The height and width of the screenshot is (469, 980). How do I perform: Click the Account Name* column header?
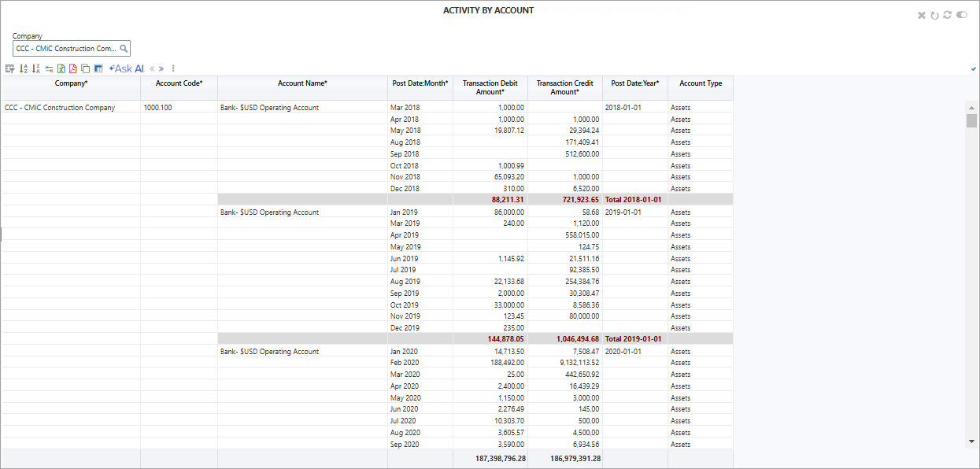click(302, 87)
